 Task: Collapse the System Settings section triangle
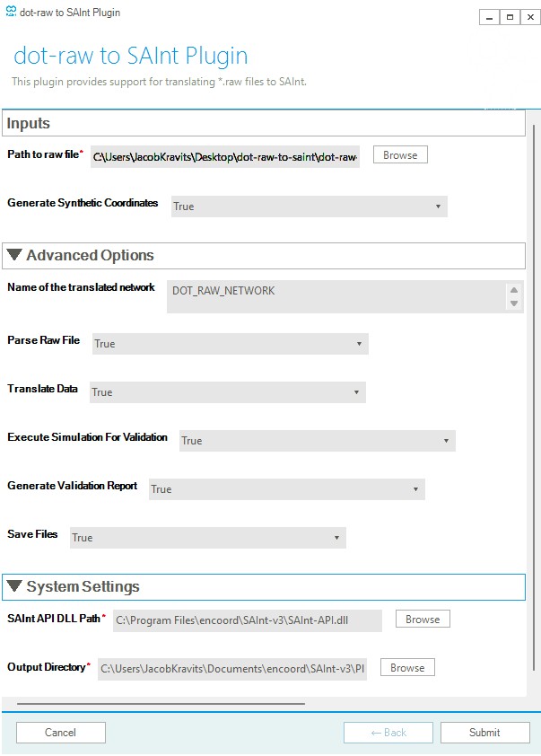click(14, 587)
